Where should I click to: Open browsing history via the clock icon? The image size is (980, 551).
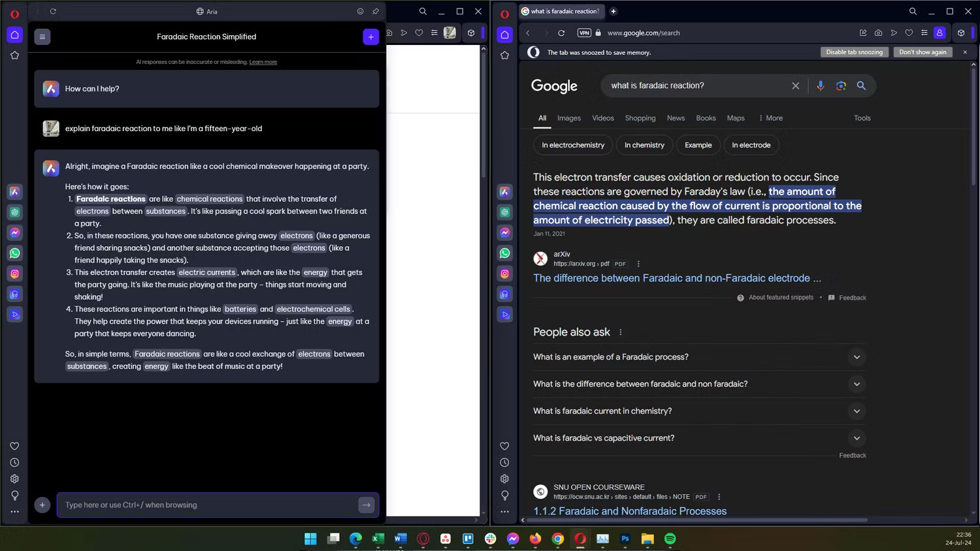point(14,462)
